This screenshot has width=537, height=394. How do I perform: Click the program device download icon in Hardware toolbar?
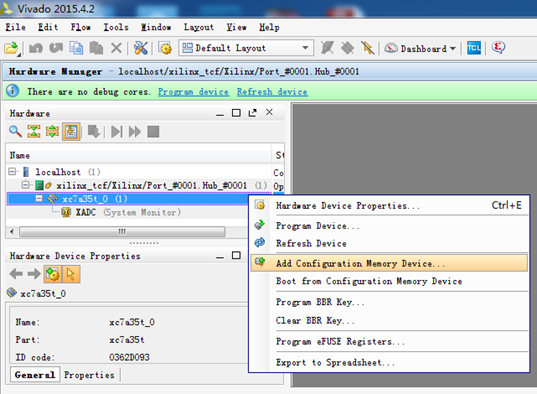pos(94,132)
